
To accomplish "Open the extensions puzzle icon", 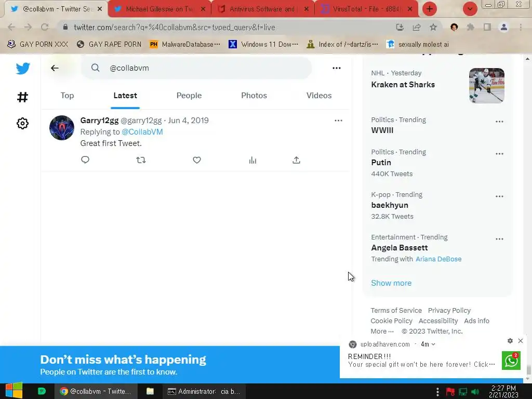I will [x=471, y=27].
